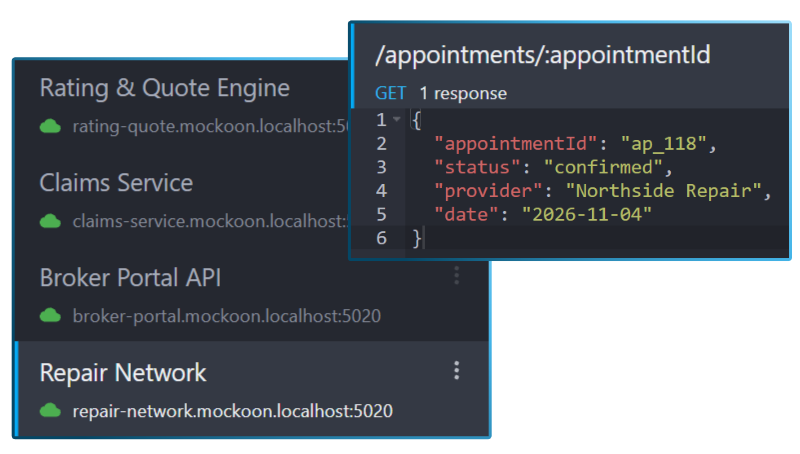Viewport: 800px width, 454px height.
Task: Click rating-quote.mockoon.localhost URL
Action: tap(210, 126)
